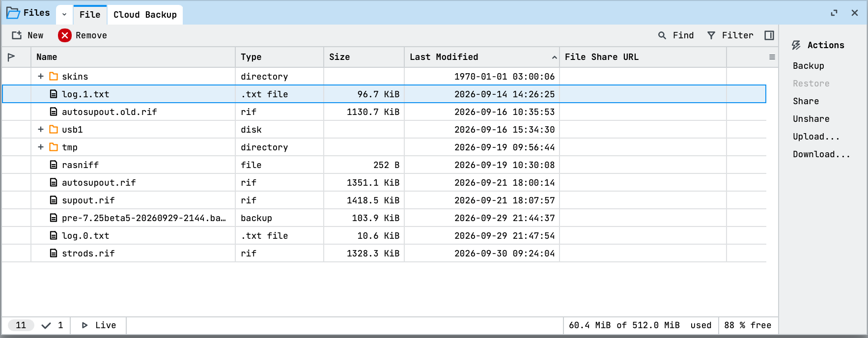
Task: Click the log.0.txt file icon
Action: [x=54, y=235]
